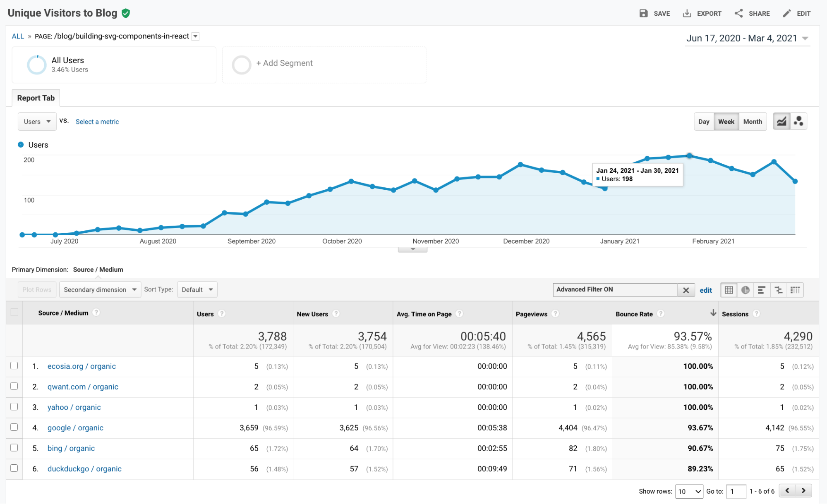Image resolution: width=827 pixels, height=504 pixels.
Task: Sort by the Sessions column header
Action: click(x=735, y=314)
